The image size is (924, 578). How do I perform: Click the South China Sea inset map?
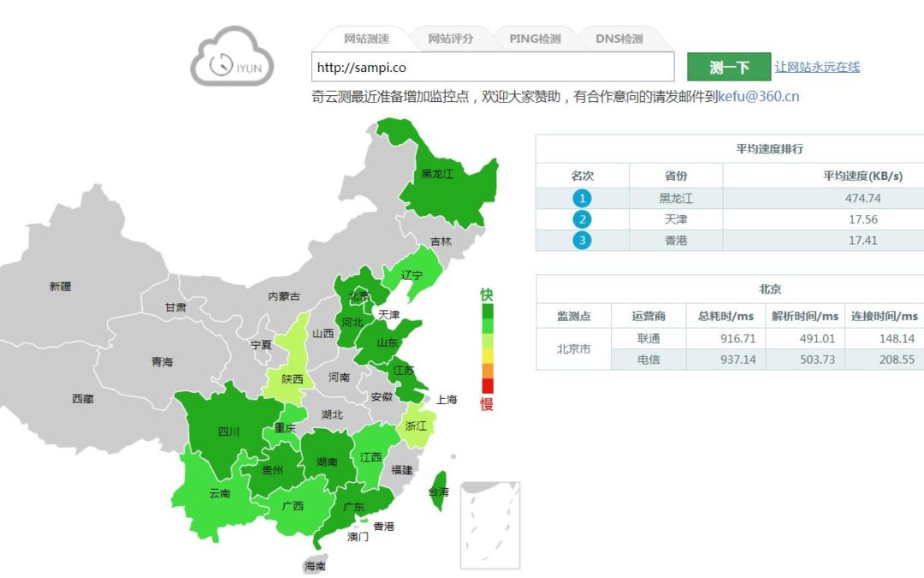pos(489,526)
